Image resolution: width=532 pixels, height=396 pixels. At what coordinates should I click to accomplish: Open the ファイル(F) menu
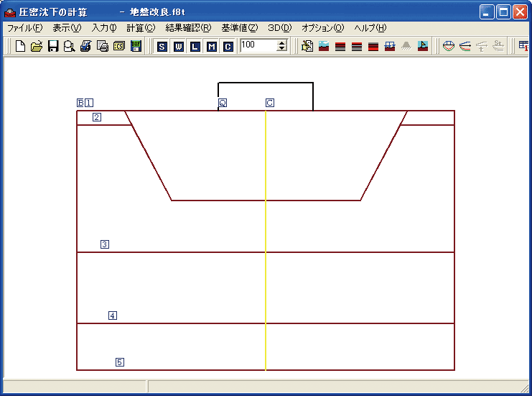point(24,28)
